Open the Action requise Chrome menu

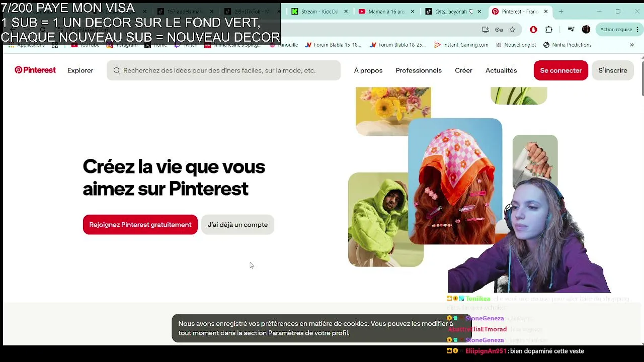click(x=619, y=30)
